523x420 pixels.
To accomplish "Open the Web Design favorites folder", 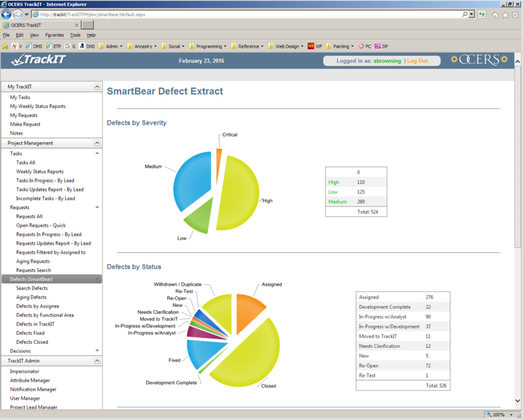I will point(286,46).
